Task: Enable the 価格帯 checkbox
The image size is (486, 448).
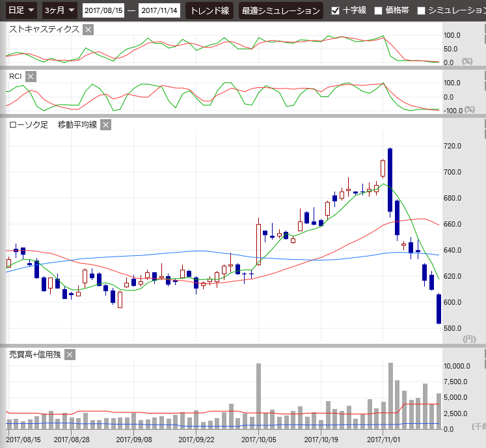Action: click(x=378, y=10)
